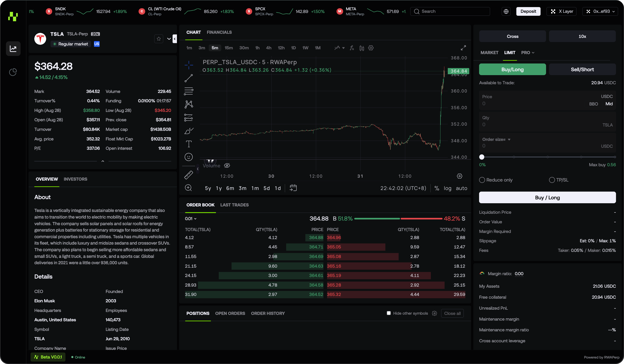Open the emoji icons tool

point(189,157)
